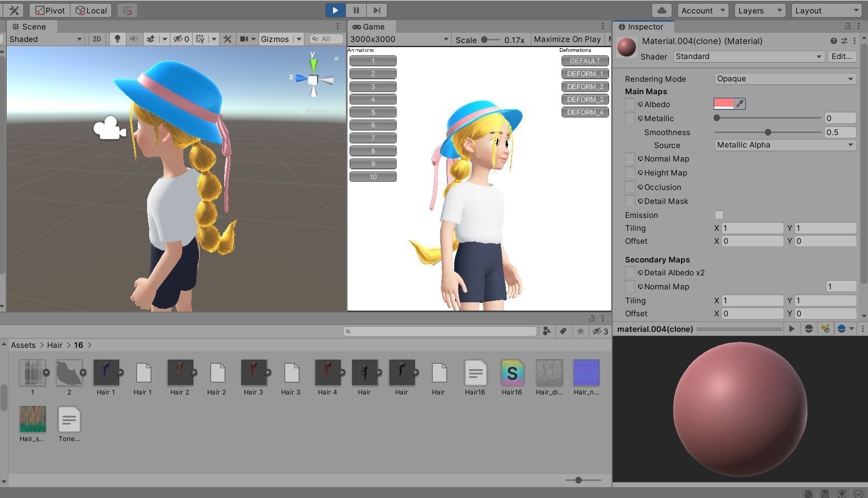Open the Shaded draw mode dropdown
868x498 pixels.
click(x=45, y=39)
